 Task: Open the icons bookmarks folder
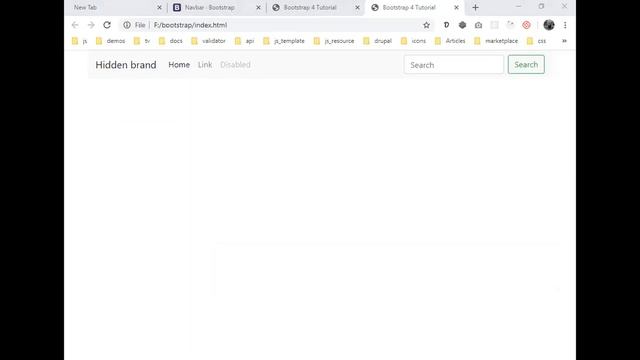[413, 41]
